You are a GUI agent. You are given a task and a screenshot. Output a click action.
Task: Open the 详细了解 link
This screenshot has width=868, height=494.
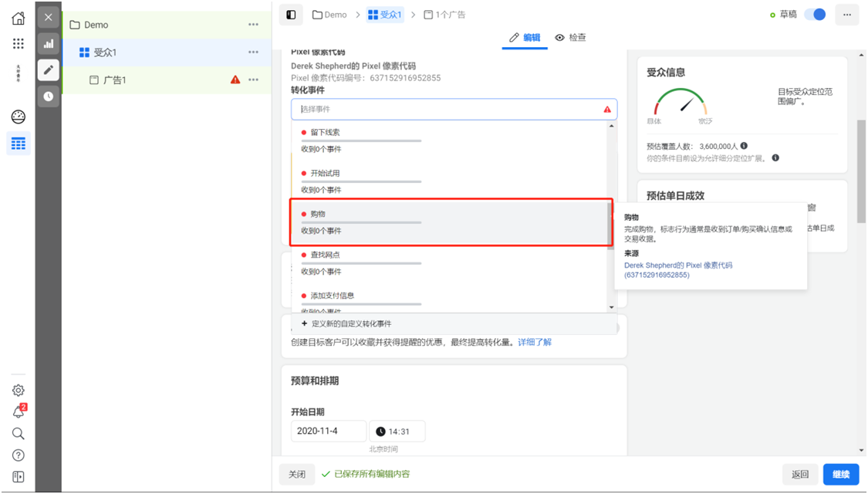[x=535, y=342]
